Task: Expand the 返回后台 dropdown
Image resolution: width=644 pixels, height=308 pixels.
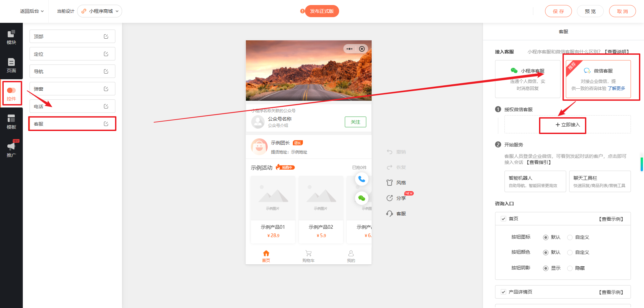Action: click(32, 11)
